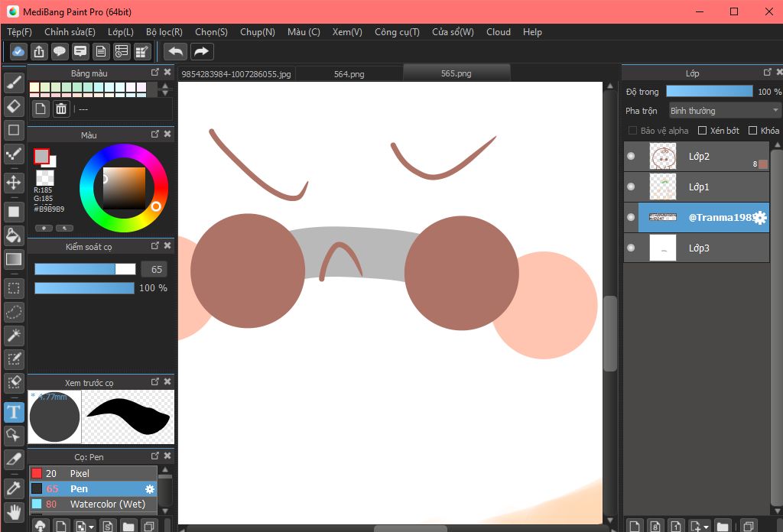Enable the Bảo vệ alpha checkbox
Screen dimensions: 783x532
pos(632,131)
